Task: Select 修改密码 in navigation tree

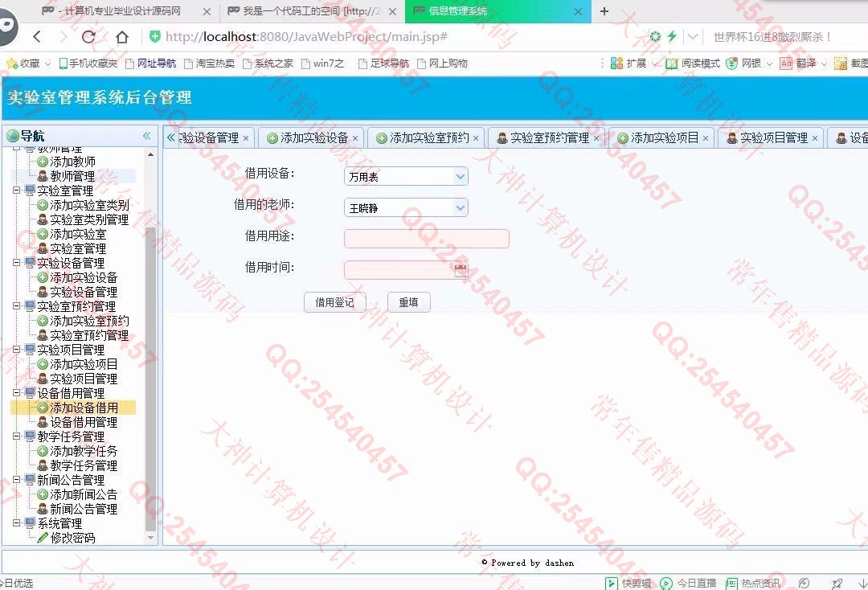Action: [x=72, y=538]
